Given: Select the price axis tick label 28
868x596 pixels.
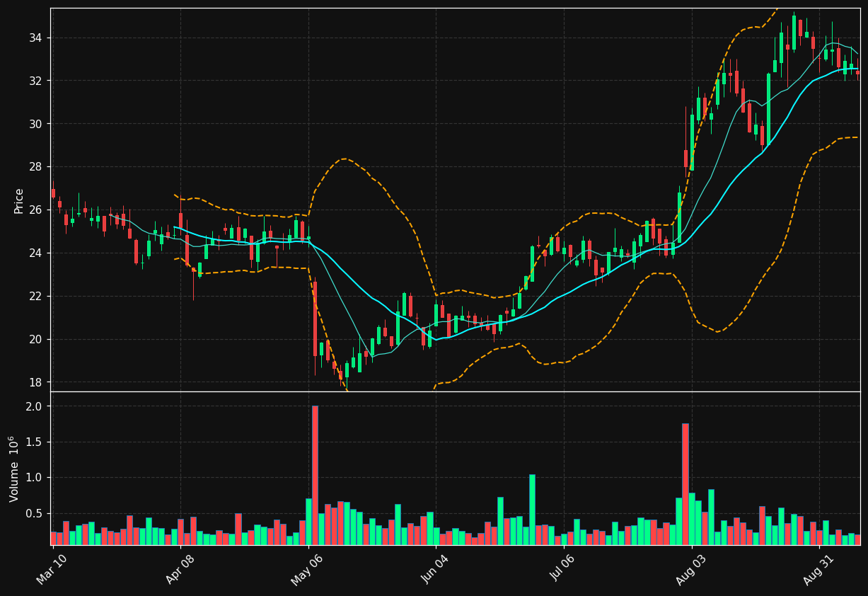Looking at the screenshot, I should [35, 167].
